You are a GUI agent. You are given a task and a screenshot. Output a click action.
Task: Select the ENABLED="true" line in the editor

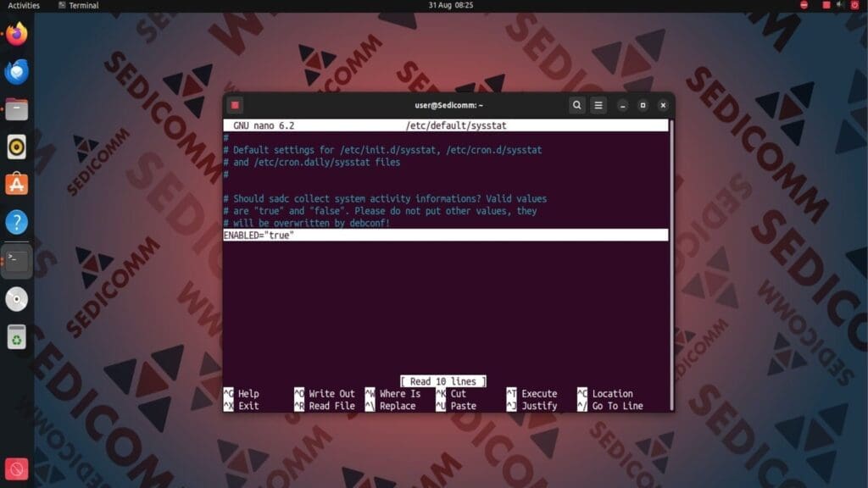[259, 235]
